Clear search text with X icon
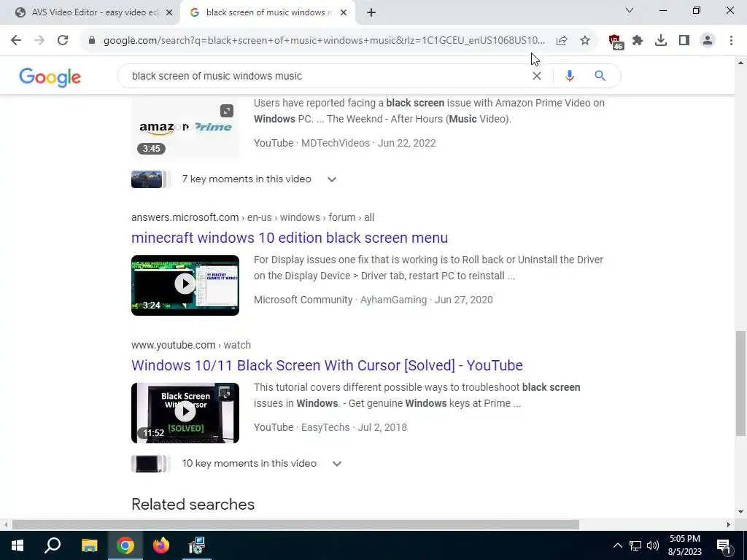The height and width of the screenshot is (560, 747). (x=536, y=76)
